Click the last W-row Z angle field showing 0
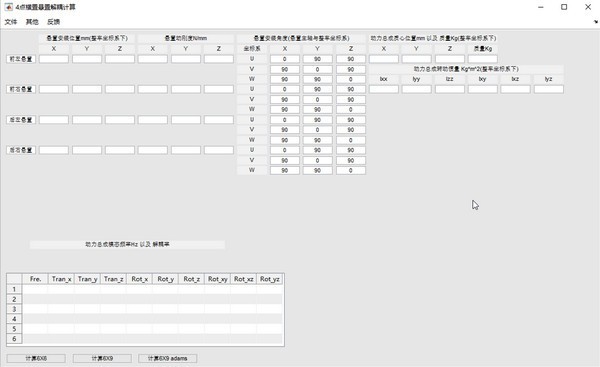The image size is (600, 367). [351, 170]
